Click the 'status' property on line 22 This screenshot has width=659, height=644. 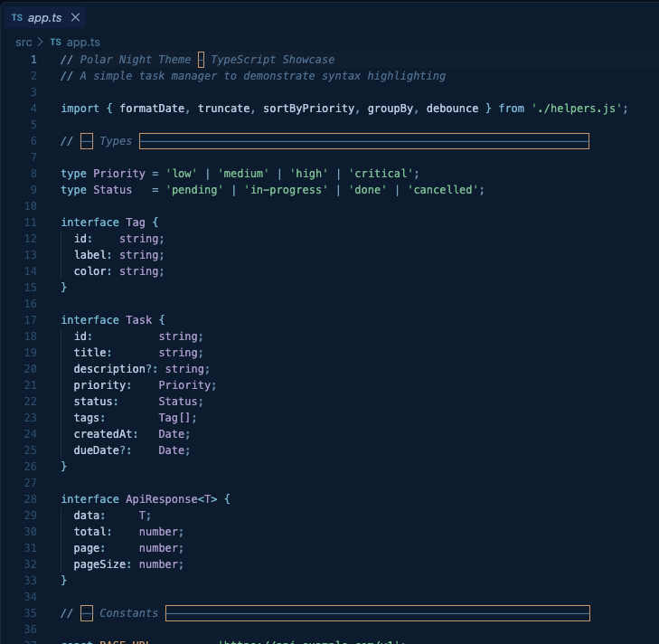pyautogui.click(x=93, y=402)
